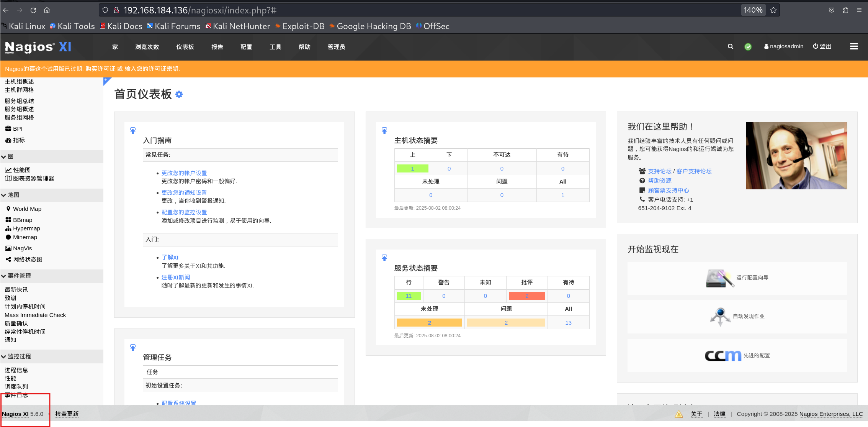Click 配置您的监控设置 link
Screen dimensions: 868x427
click(184, 212)
